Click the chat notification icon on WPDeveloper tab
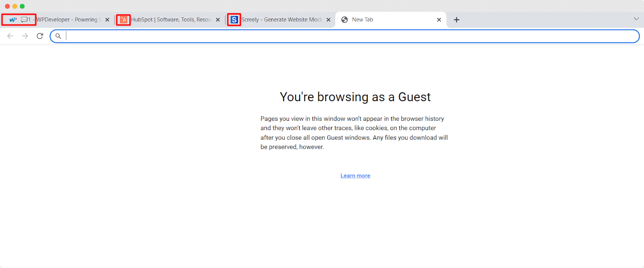Screen dimensions: 644x268 [x=24, y=20]
